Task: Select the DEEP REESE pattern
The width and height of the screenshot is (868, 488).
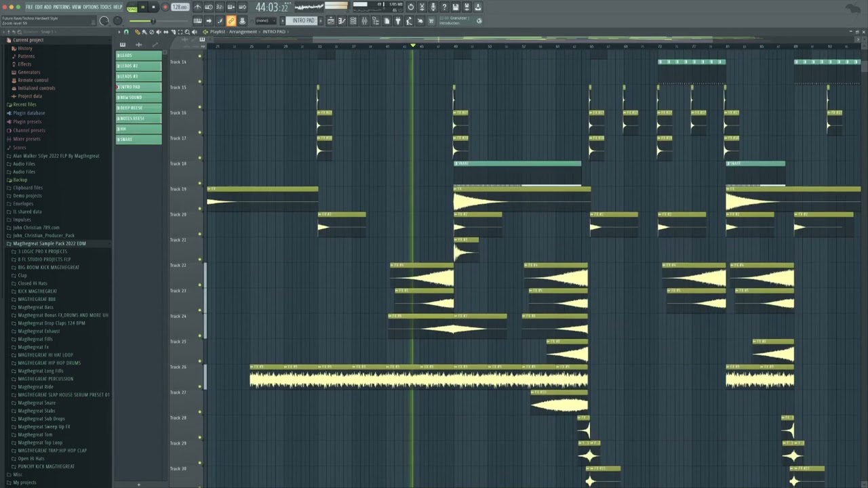Action: click(x=139, y=108)
